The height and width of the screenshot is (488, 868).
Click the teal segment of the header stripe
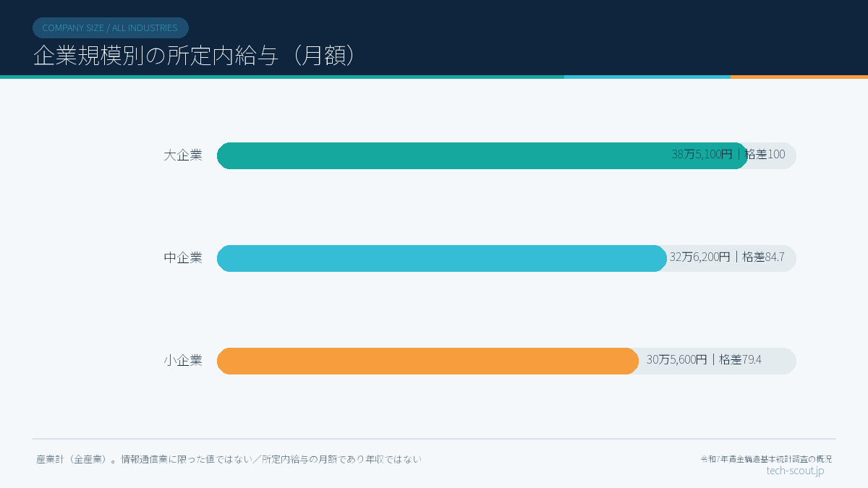coord(282,77)
